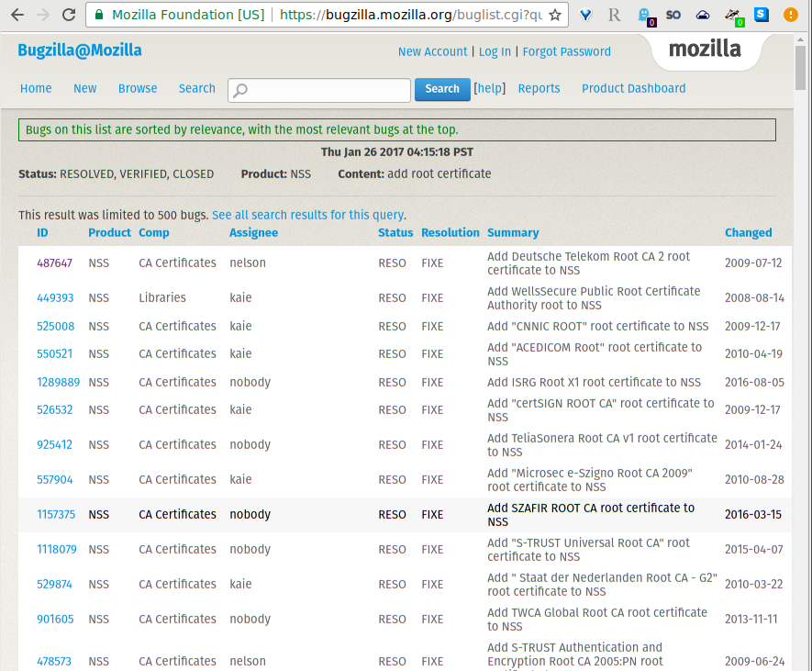812x671 pixels.
Task: Open bug 1118079
Action: click(x=57, y=549)
